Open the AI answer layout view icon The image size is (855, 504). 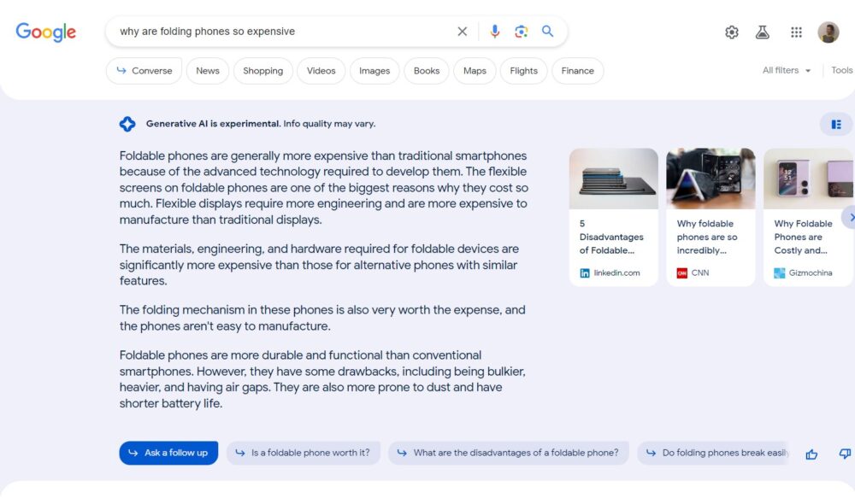coord(835,124)
